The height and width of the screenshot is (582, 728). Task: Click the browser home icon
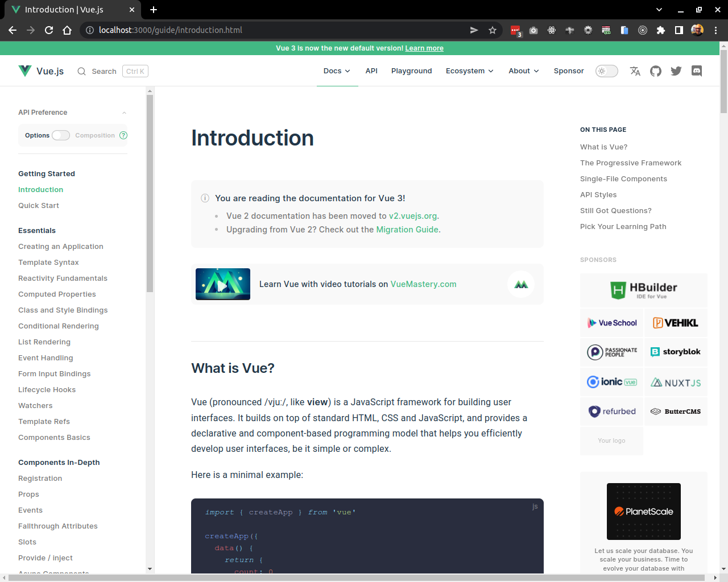coord(67,30)
